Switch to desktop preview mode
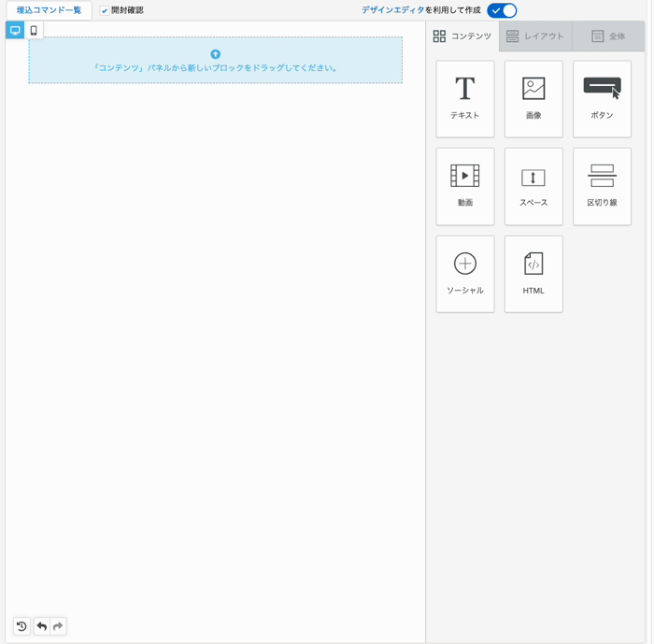 pyautogui.click(x=15, y=31)
